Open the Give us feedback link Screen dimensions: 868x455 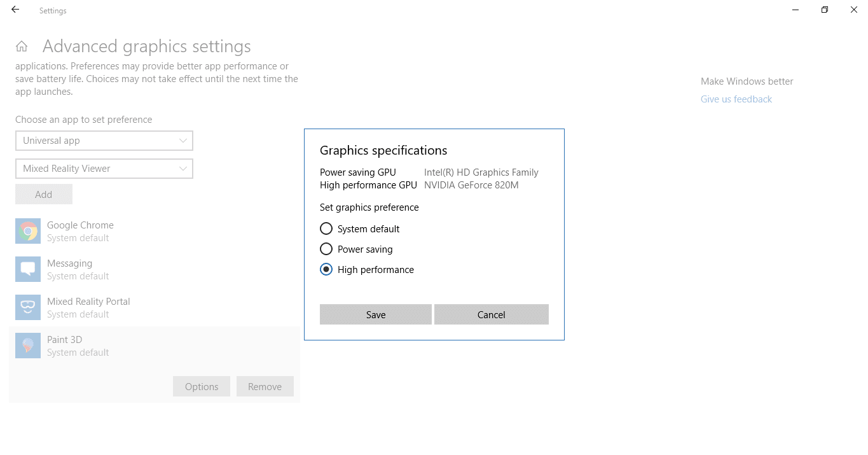click(x=736, y=99)
